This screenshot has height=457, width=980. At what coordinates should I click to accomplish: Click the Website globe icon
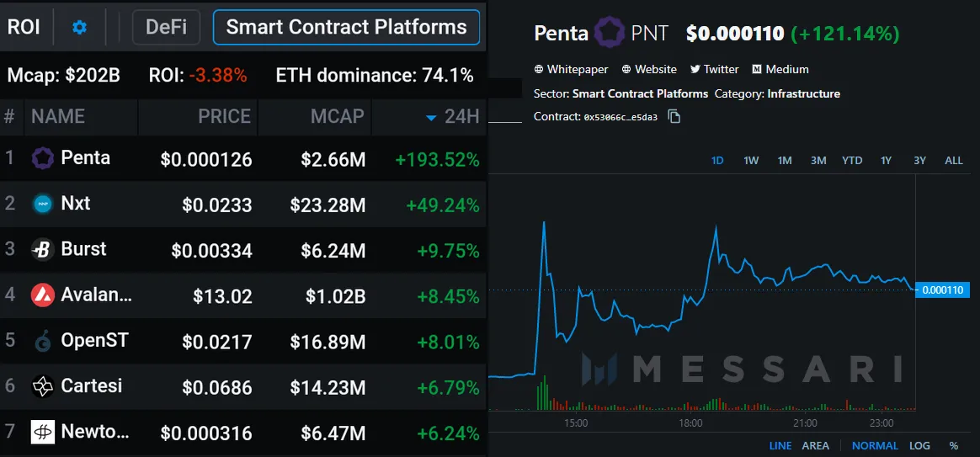[627, 69]
